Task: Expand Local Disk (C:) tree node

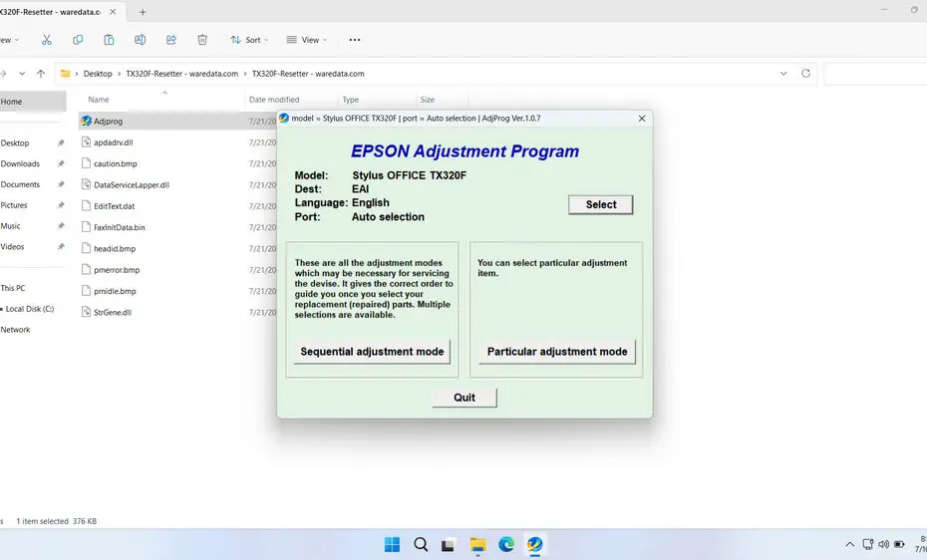Action: point(2,309)
